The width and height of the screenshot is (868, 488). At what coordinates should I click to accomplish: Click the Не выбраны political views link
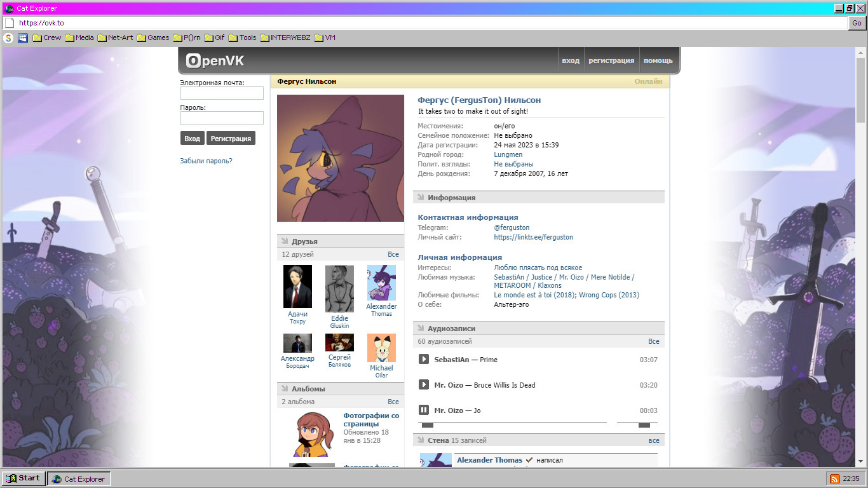513,164
